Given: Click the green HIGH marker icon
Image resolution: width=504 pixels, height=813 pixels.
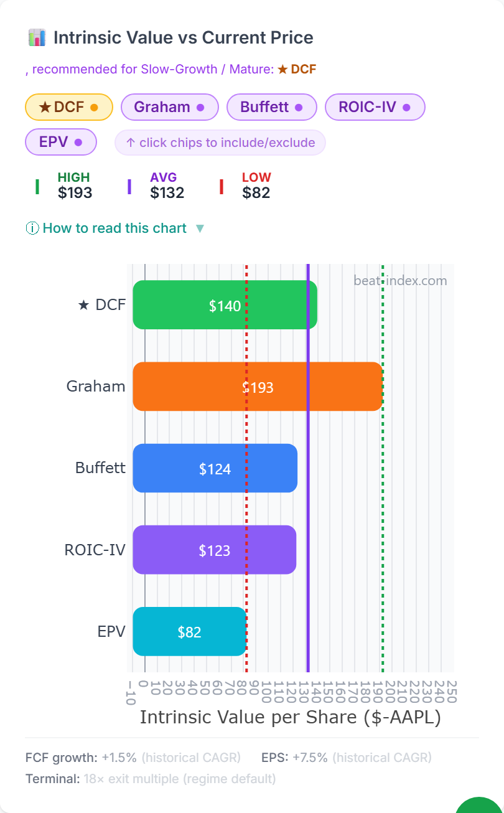Looking at the screenshot, I should point(37,186).
